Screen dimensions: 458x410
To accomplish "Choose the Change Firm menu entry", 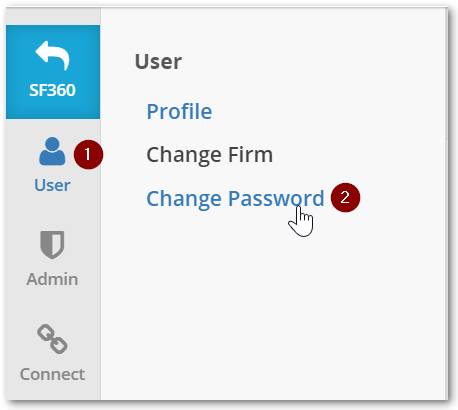I will [x=210, y=155].
